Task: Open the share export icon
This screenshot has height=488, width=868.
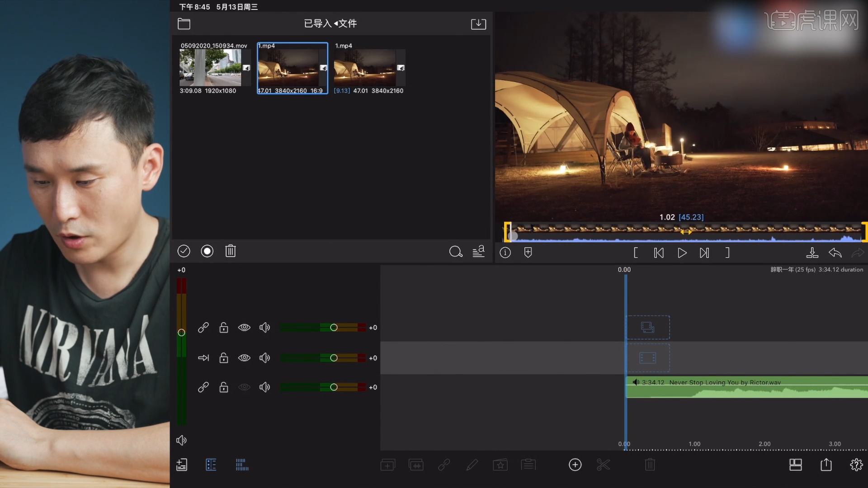Action: (826, 465)
